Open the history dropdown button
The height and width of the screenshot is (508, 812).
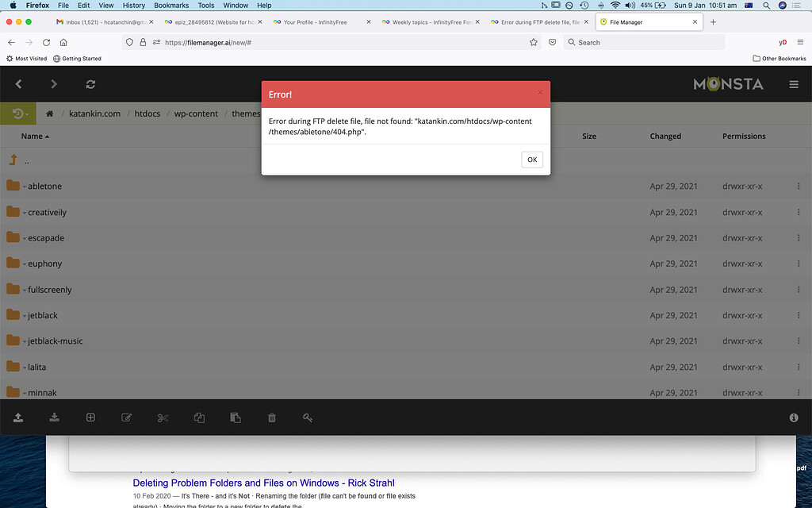18,114
